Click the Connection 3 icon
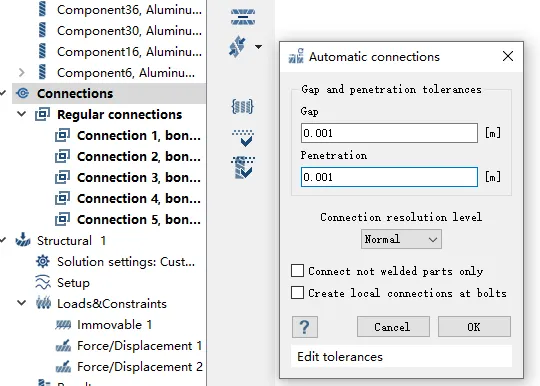Screen dimensions: 540x386 click(x=63, y=177)
